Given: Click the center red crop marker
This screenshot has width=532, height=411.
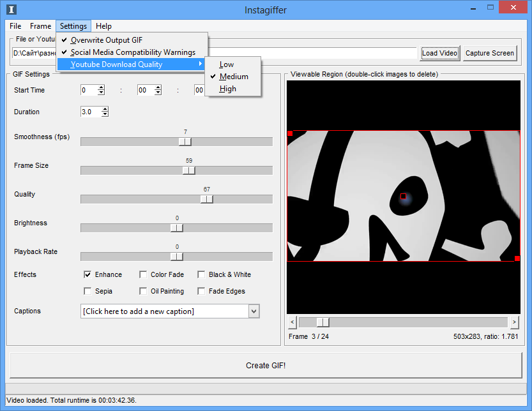Looking at the screenshot, I should (404, 197).
